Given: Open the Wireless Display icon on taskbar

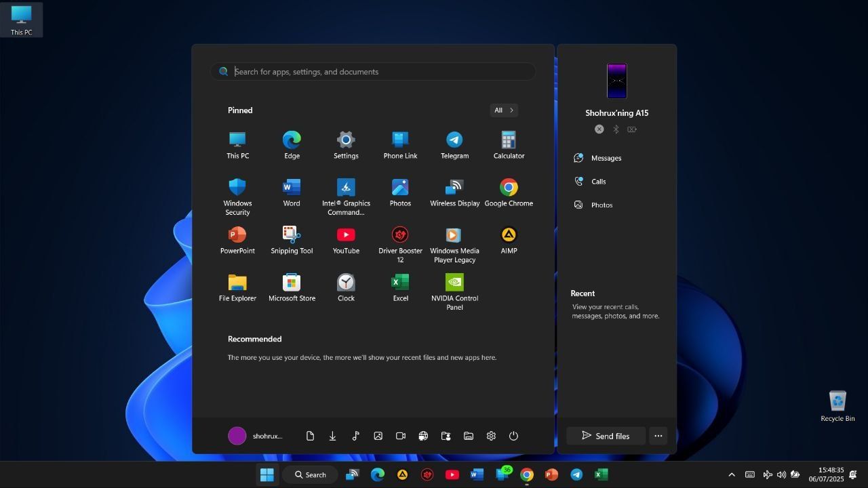Looking at the screenshot, I should 352,474.
